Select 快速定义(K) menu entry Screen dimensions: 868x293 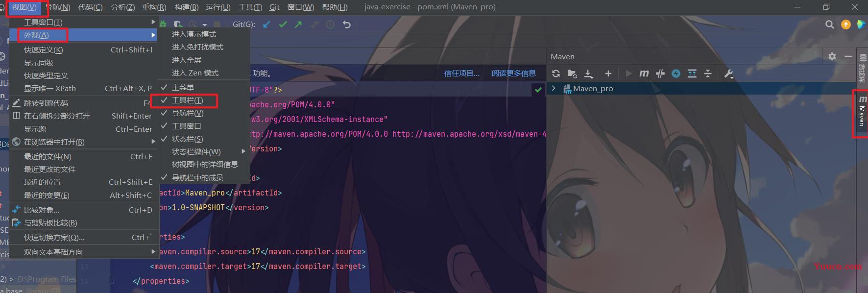[x=84, y=50]
